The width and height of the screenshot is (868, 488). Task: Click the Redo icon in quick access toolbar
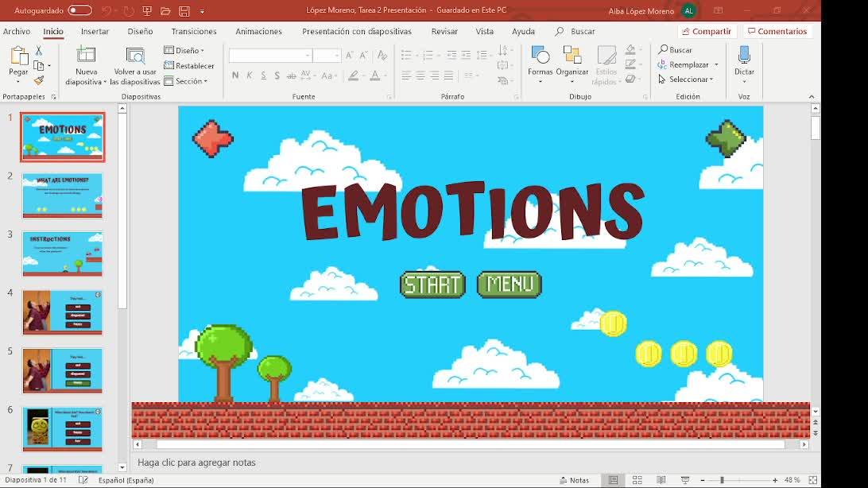129,10
